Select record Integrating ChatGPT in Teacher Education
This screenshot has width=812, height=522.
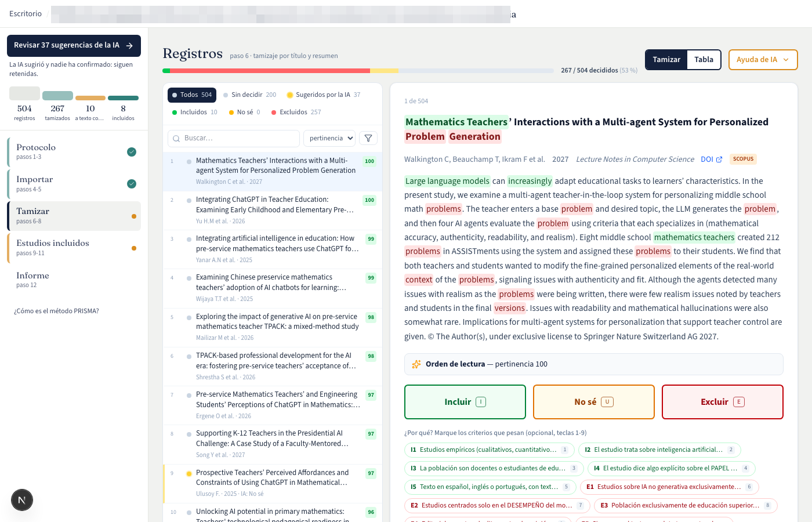(273, 211)
